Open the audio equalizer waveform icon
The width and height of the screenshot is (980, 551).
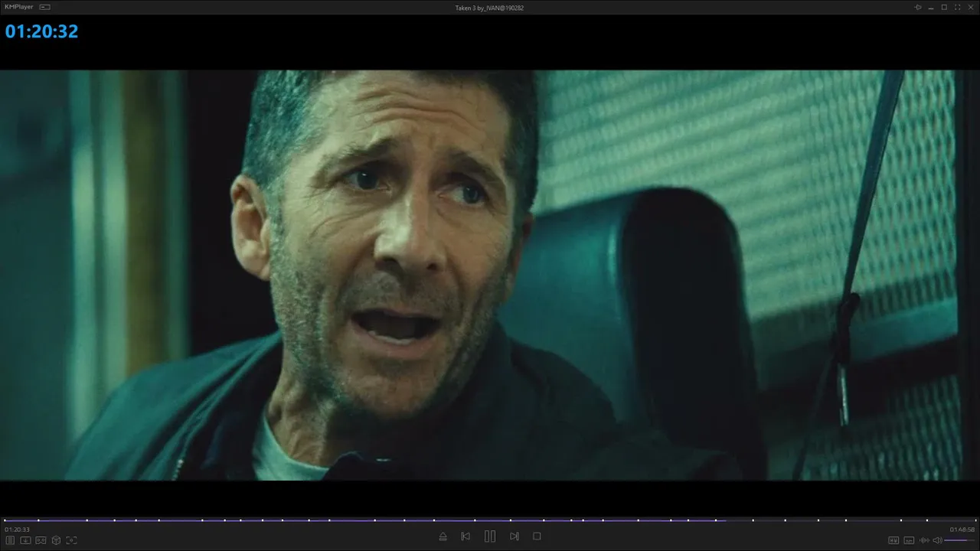pyautogui.click(x=924, y=540)
